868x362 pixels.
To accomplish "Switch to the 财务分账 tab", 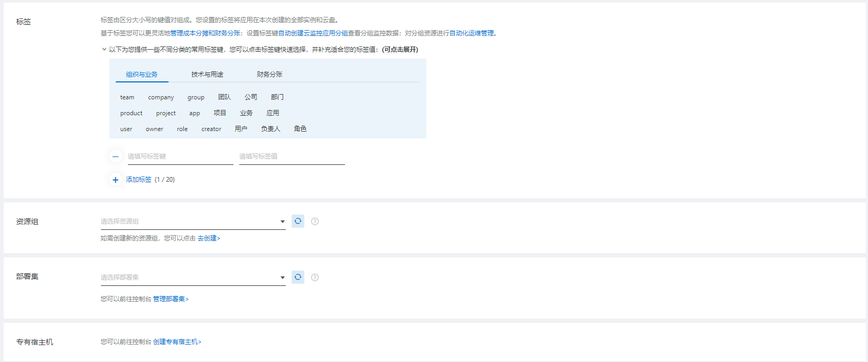I will (269, 75).
